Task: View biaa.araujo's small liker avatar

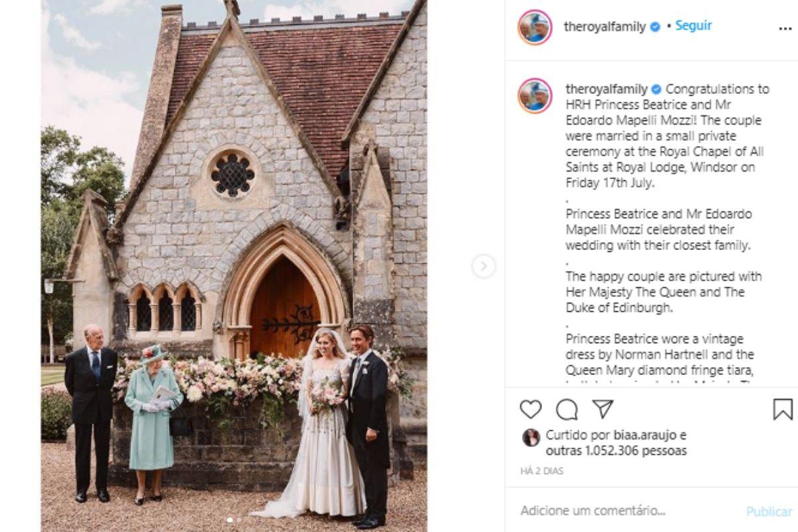Action: coord(531,437)
